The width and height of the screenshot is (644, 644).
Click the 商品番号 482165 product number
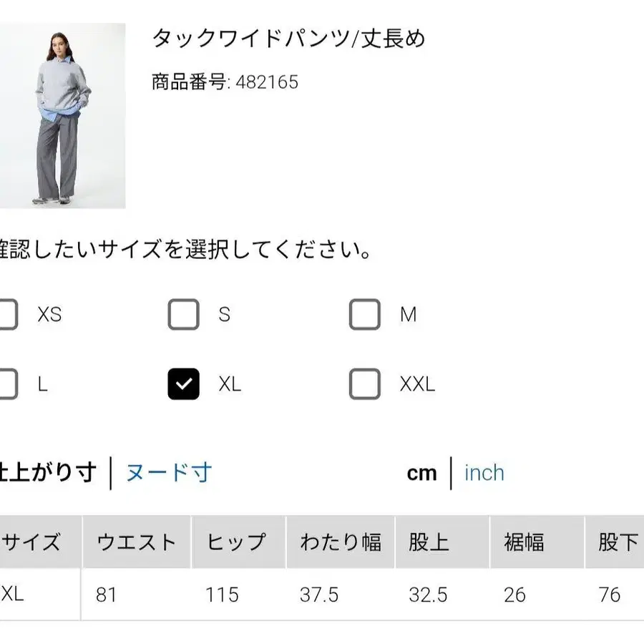(225, 82)
